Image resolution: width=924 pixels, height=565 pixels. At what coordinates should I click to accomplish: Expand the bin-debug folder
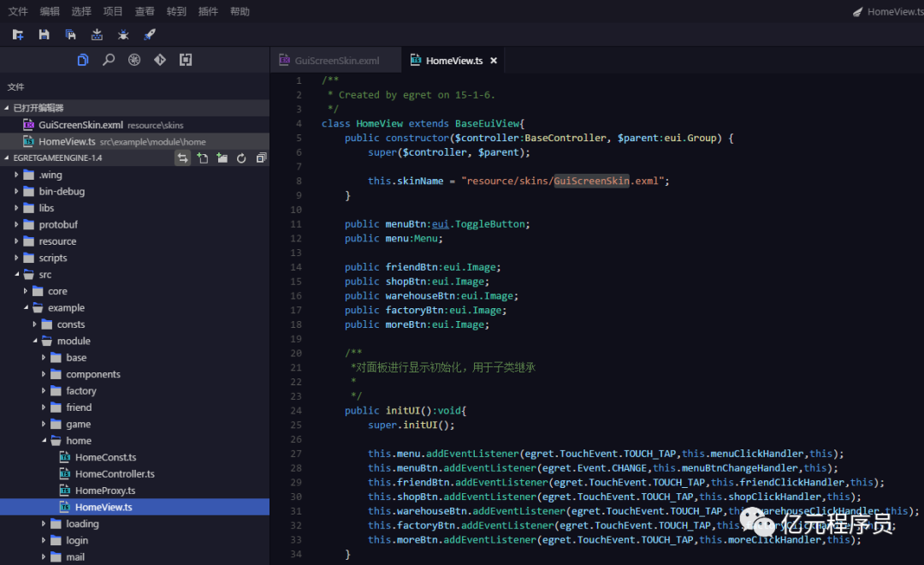[16, 191]
